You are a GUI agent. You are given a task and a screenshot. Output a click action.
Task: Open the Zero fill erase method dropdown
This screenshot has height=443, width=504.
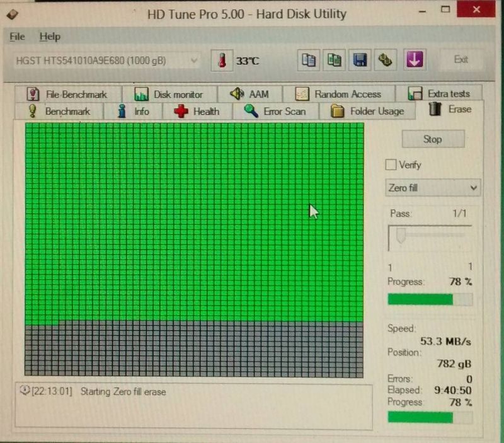pos(432,188)
